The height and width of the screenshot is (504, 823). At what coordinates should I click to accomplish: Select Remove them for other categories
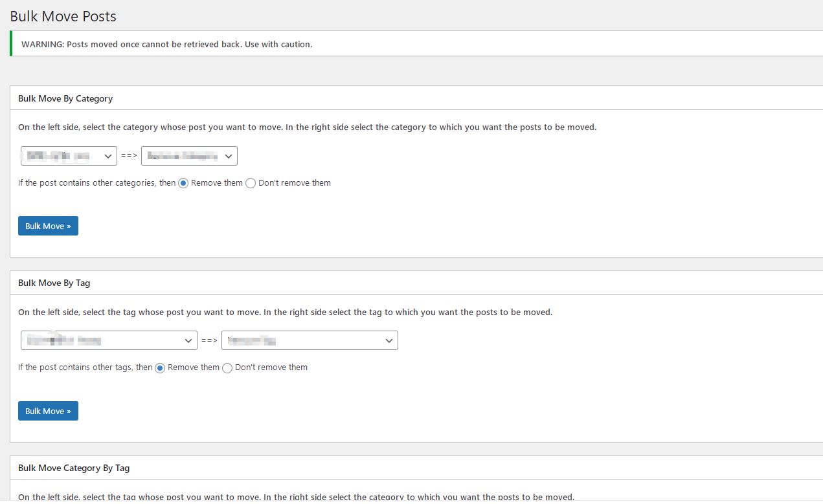point(183,183)
